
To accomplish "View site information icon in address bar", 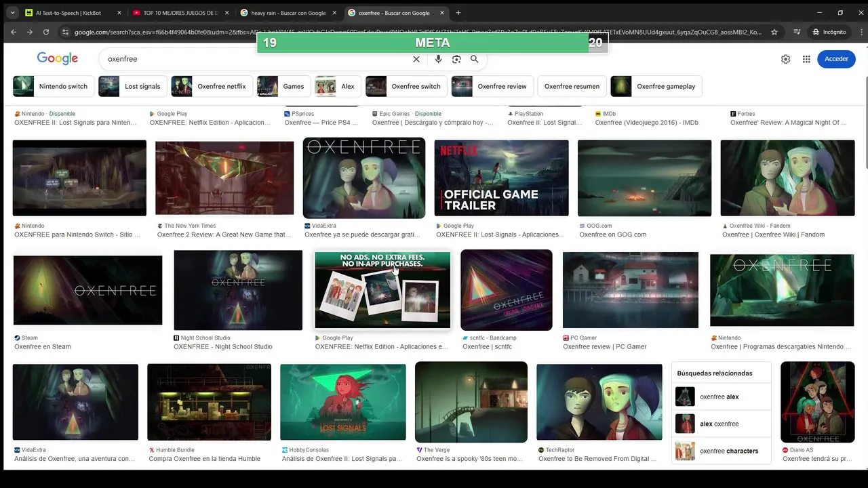I will click(65, 32).
